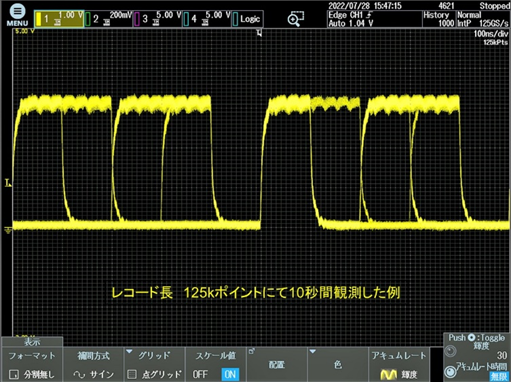The height and width of the screenshot is (382, 511).
Task: Select the 輝度 intensity knob control
Action: (450, 351)
